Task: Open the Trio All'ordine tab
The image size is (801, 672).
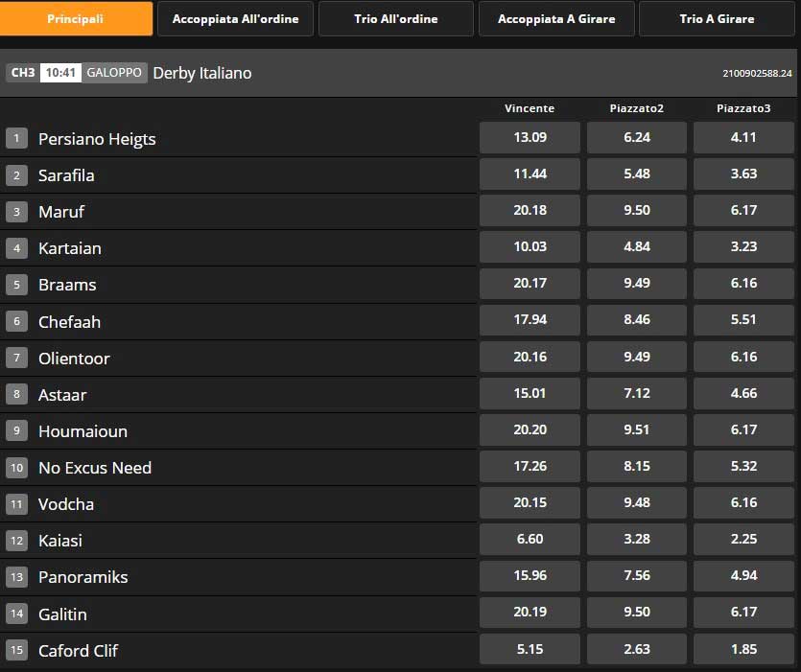Action: click(395, 19)
